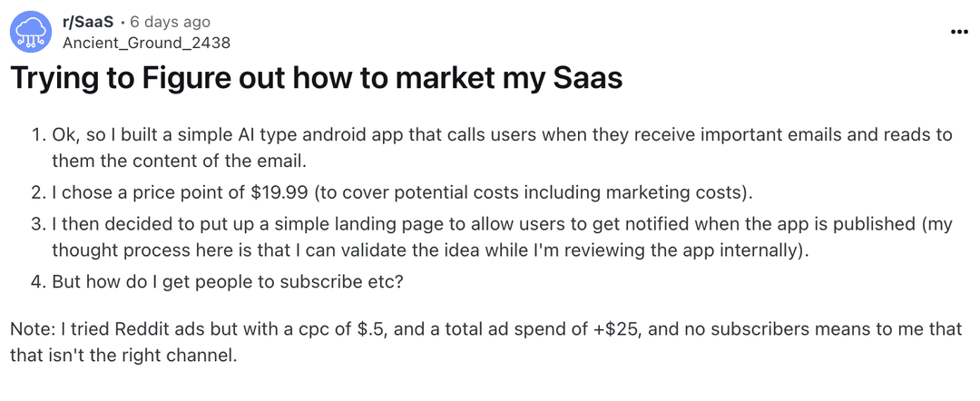This screenshot has width=980, height=401.
Task: Click the r/SaaS cloud avatar icon
Action: (x=31, y=33)
